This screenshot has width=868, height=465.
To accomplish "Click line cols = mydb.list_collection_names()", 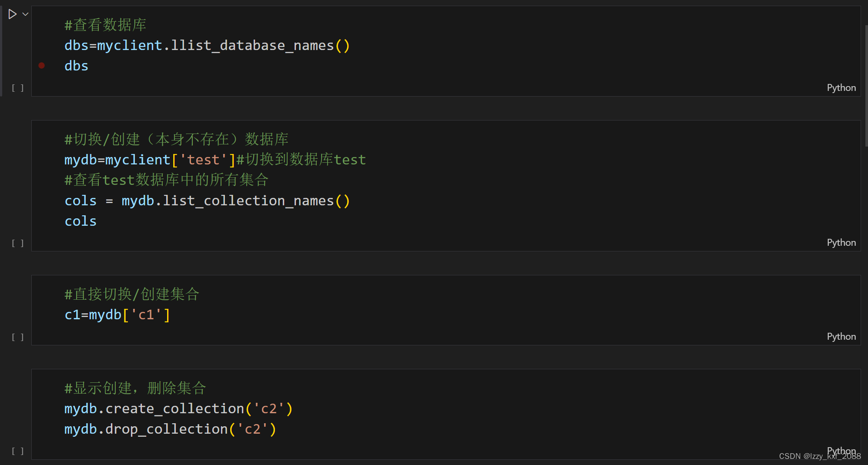I will (x=207, y=201).
